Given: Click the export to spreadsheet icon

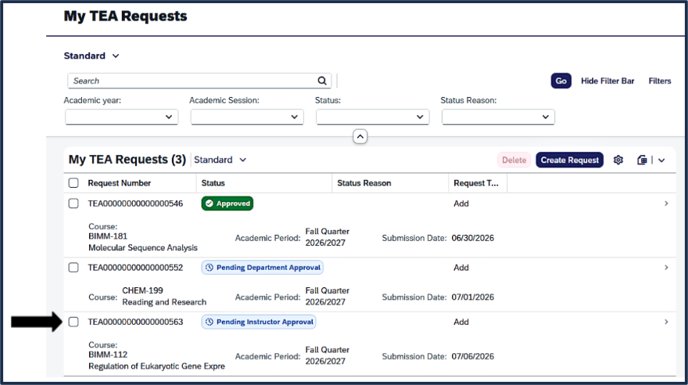Looking at the screenshot, I should click(x=642, y=160).
